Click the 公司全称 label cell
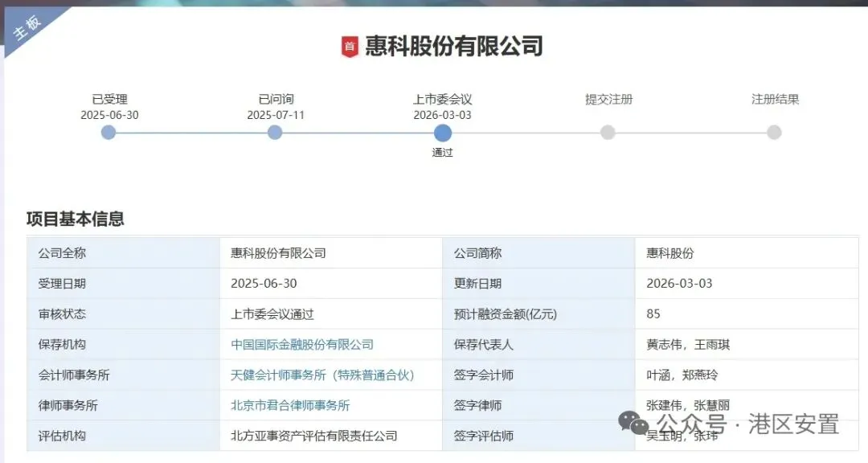 (124, 253)
